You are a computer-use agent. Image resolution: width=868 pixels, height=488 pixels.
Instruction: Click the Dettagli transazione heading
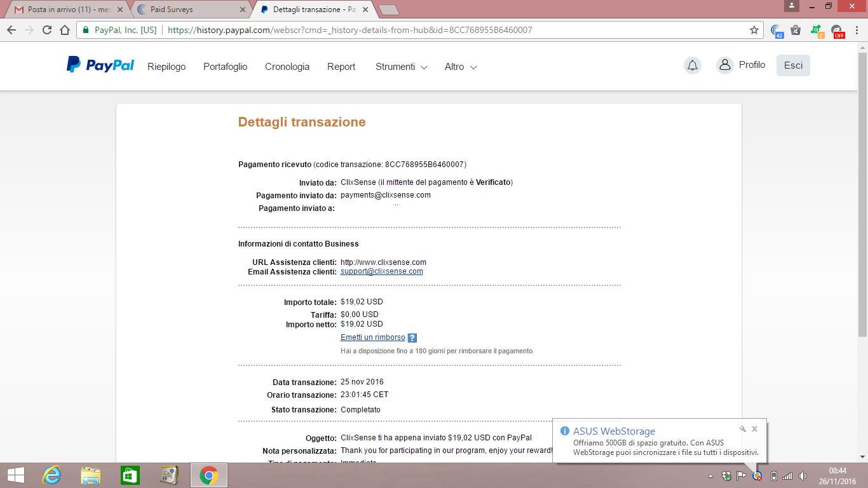click(x=302, y=122)
